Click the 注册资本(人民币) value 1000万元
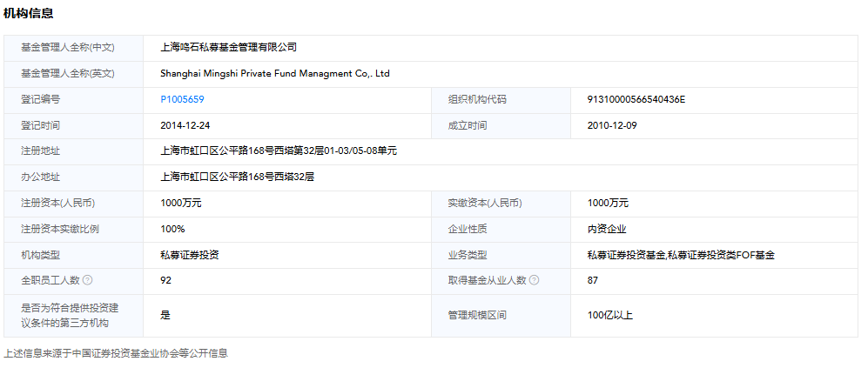 (181, 203)
